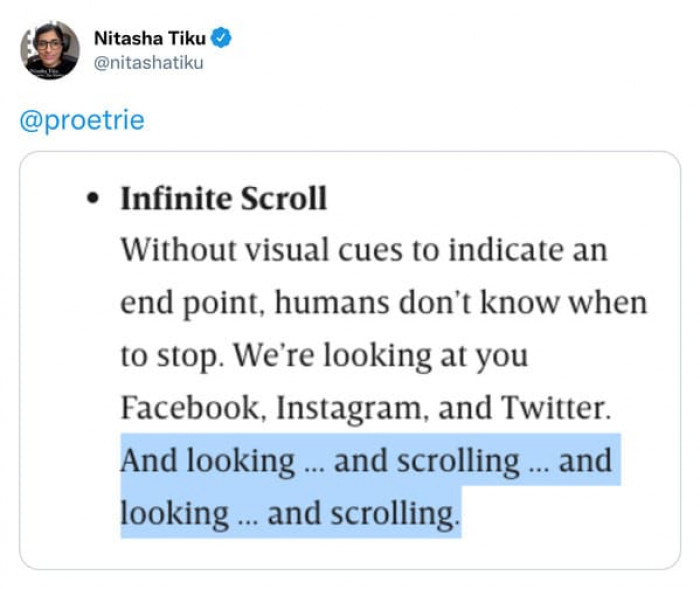Click the blue verified badge
The width and height of the screenshot is (700, 589).
(x=223, y=38)
